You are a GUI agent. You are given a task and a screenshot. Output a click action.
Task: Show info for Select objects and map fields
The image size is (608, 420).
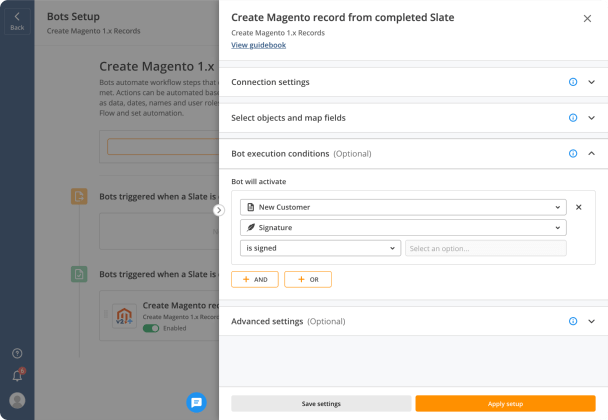(x=573, y=118)
